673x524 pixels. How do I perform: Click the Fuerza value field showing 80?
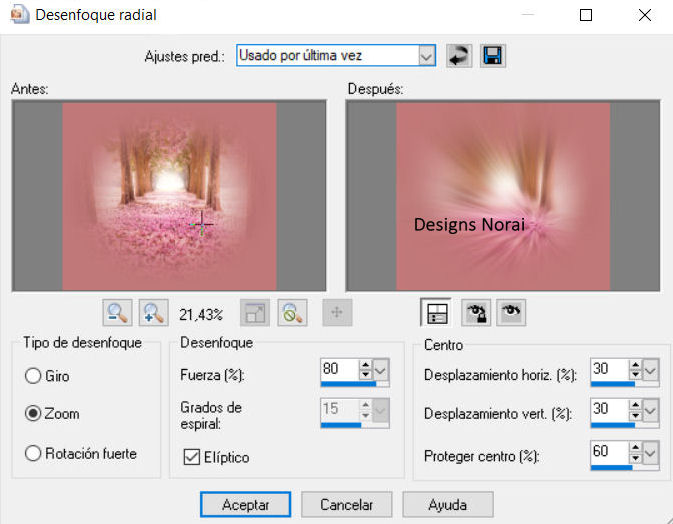coord(340,369)
